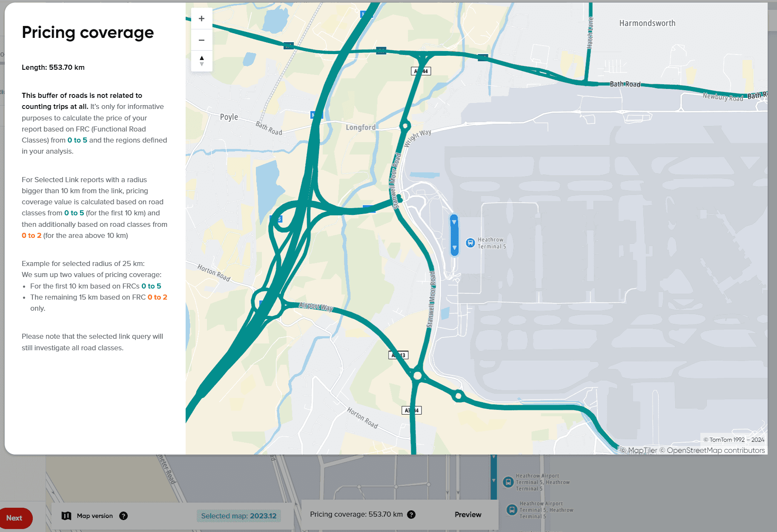The height and width of the screenshot is (532, 777).
Task: Zoom in on the pricing coverage map
Action: 202,19
